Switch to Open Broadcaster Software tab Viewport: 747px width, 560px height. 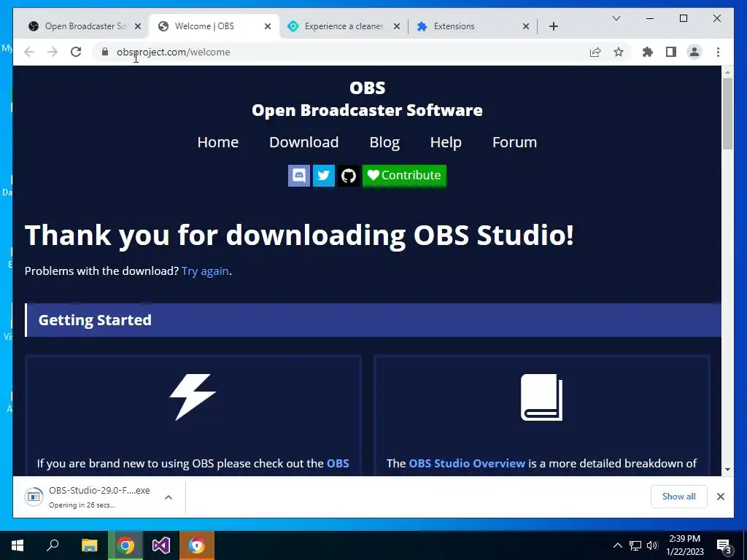click(79, 26)
